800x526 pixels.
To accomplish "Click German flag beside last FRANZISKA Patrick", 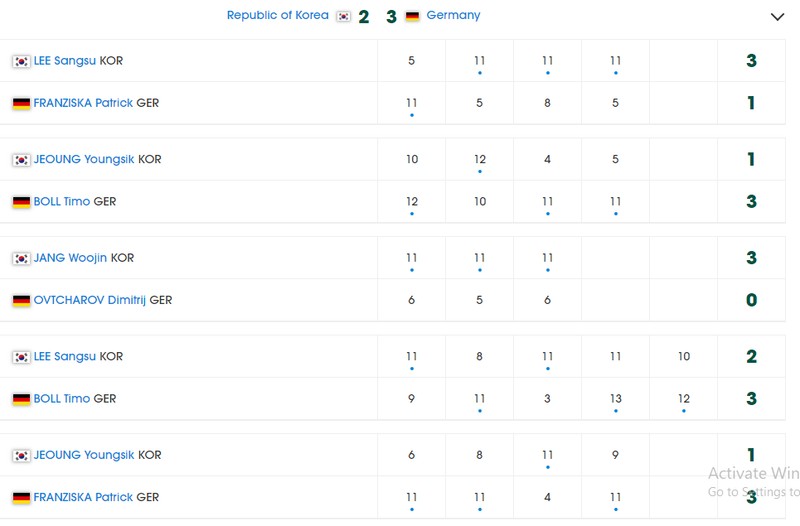I will pos(21,498).
